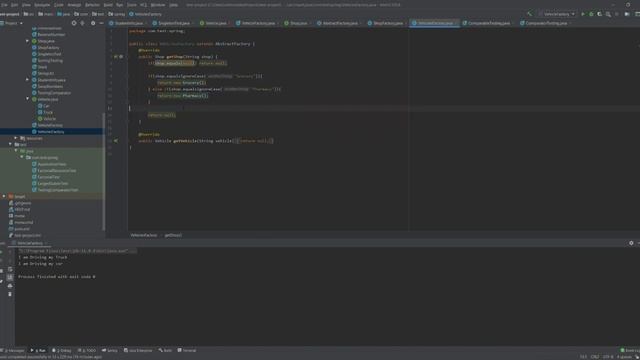Expand the resources folder node

16,138
